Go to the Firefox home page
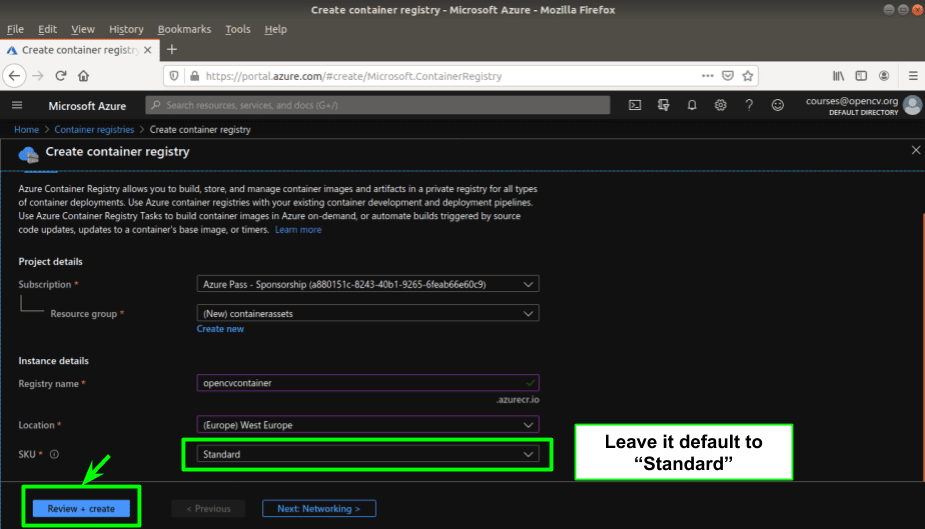This screenshot has width=925, height=529. coord(84,75)
